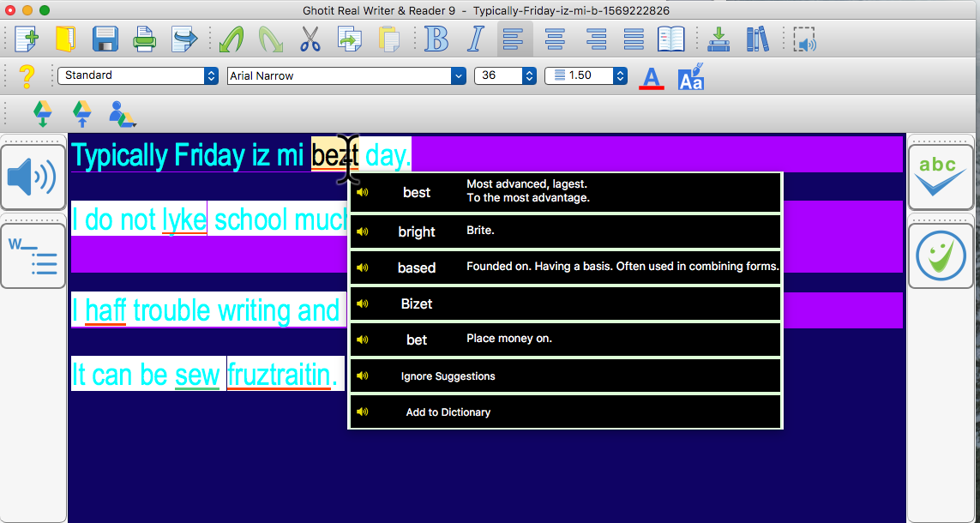Click the word prediction list icon

(33, 255)
